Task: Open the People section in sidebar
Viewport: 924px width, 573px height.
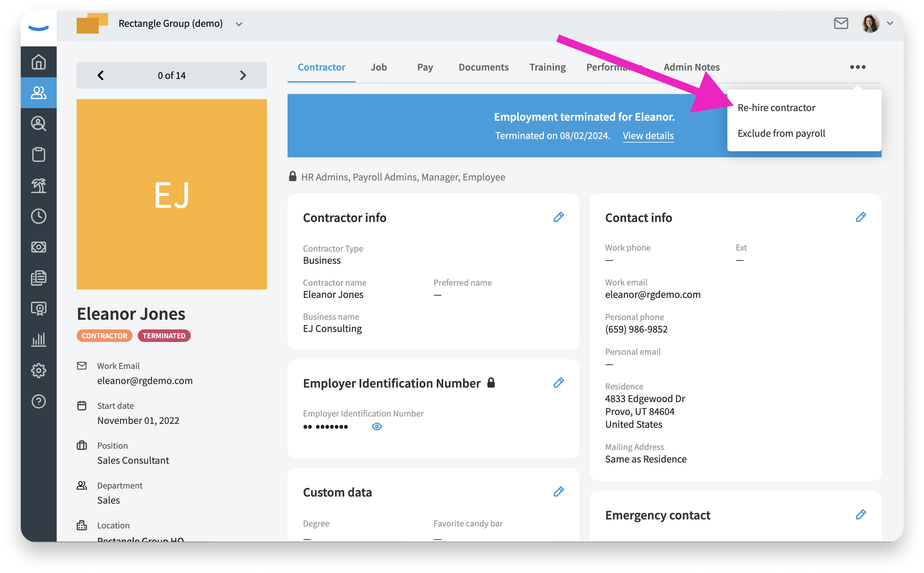Action: [38, 92]
